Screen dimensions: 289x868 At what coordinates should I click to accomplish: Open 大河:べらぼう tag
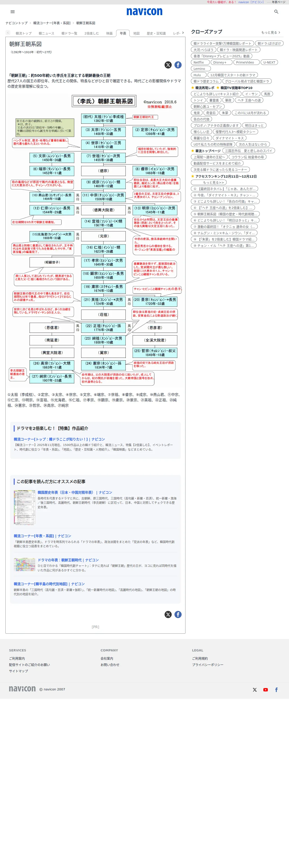[x=203, y=50]
